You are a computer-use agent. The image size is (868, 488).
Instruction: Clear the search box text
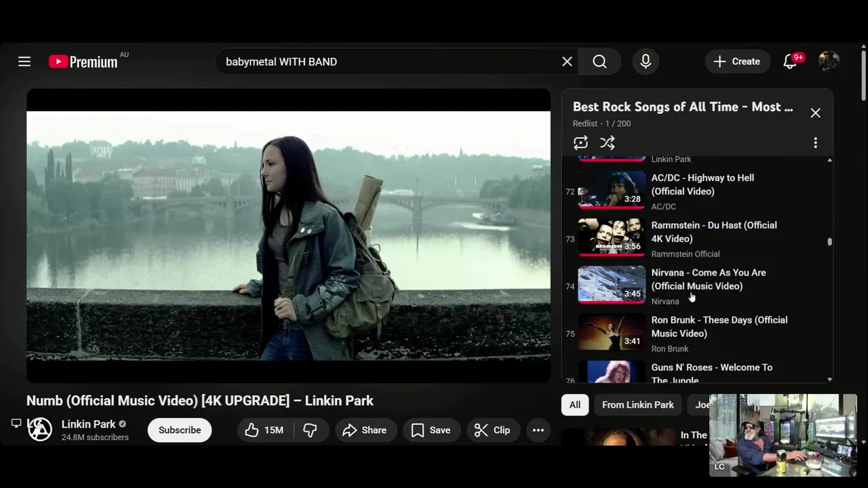tap(567, 62)
